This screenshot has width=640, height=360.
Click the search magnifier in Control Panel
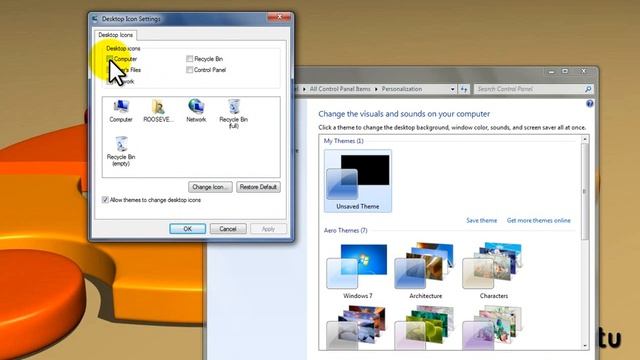588,89
